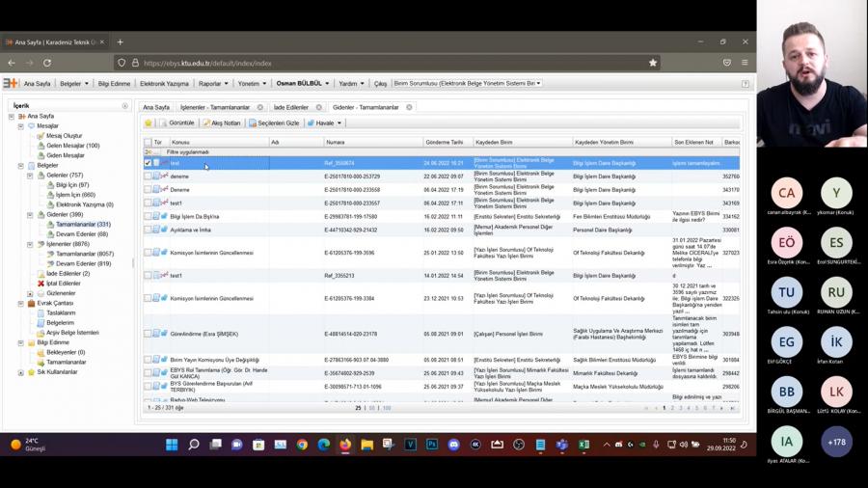Switch to the İade Edilenler tab
Screen dimensions: 868x488
[x=290, y=107]
